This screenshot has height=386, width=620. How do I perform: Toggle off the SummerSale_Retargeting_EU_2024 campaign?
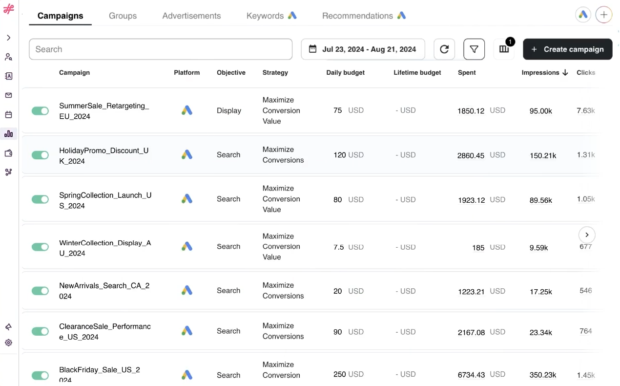(x=40, y=111)
